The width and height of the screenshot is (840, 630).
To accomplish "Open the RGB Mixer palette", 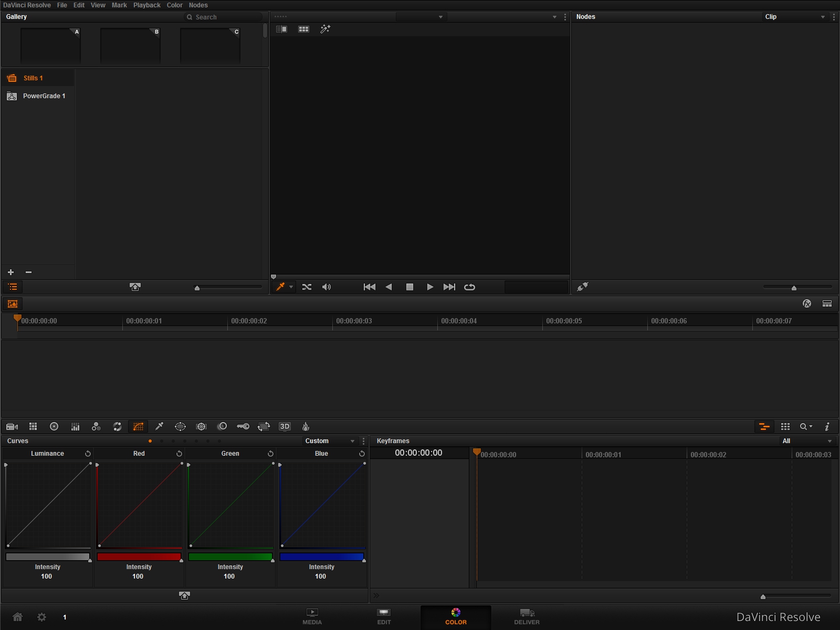I will pyautogui.click(x=96, y=426).
